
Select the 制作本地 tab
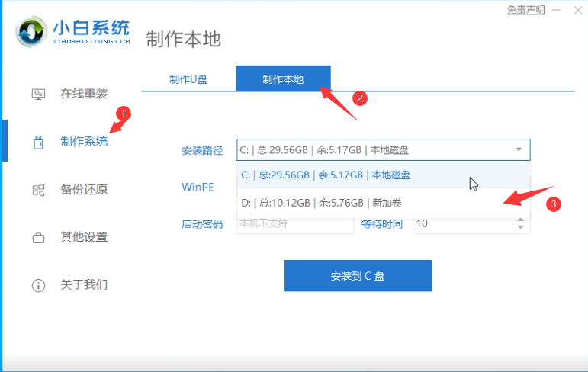tap(283, 79)
